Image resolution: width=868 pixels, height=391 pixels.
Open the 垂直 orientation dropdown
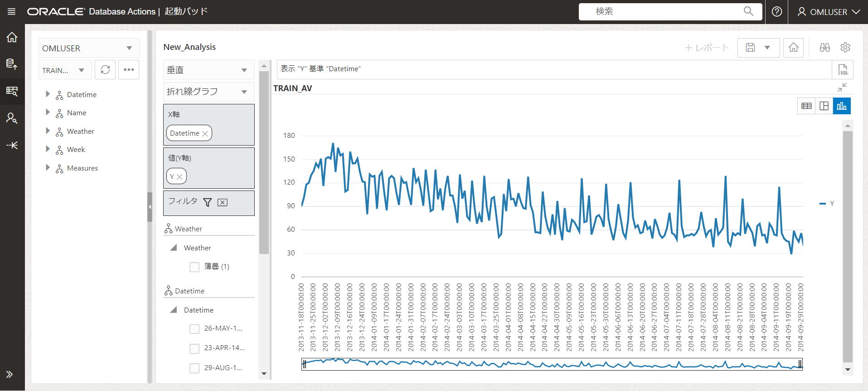209,70
